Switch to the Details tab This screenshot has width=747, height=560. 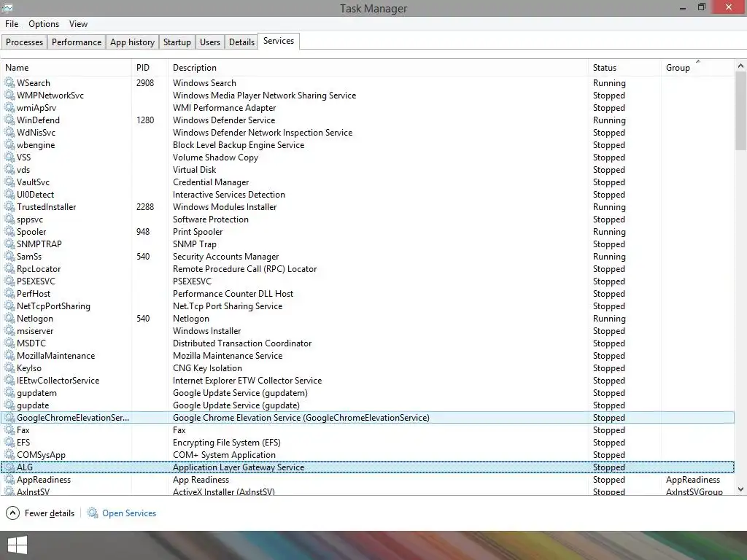[x=241, y=42]
